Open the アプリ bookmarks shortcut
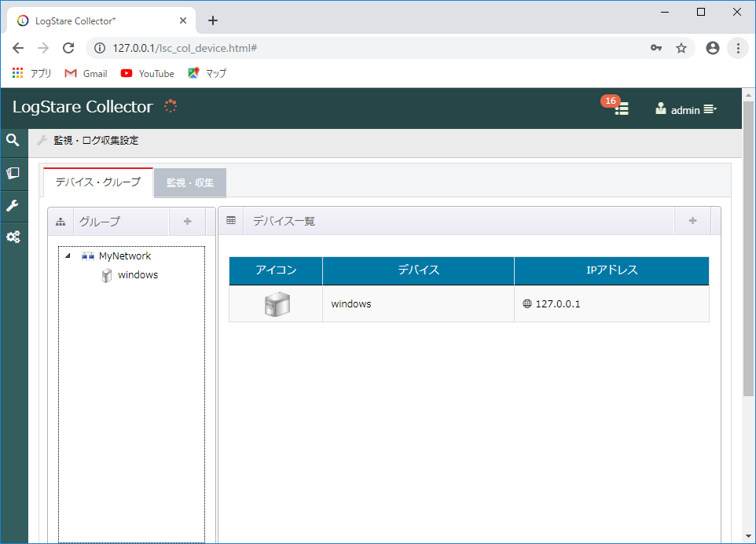The height and width of the screenshot is (544, 756). 31,73
